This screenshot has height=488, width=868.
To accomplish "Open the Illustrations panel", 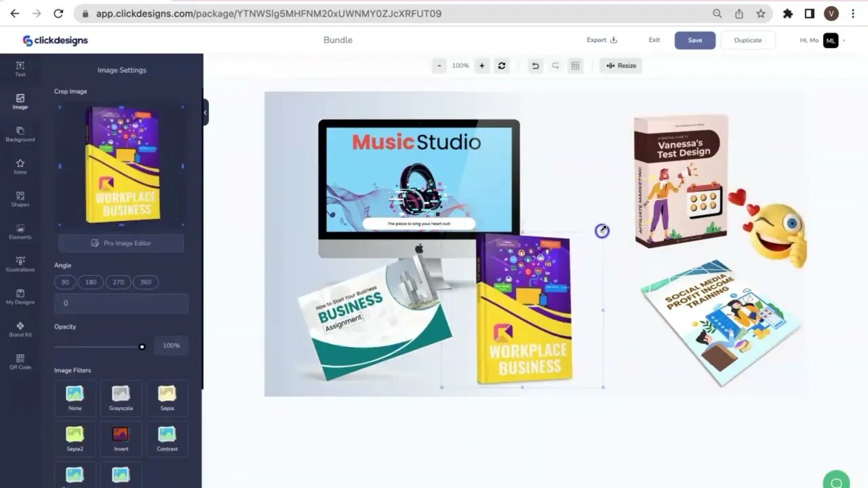I will coord(20,264).
